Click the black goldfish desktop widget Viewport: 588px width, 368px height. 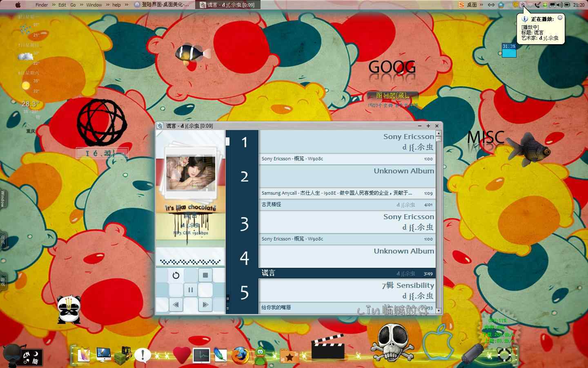coord(529,149)
